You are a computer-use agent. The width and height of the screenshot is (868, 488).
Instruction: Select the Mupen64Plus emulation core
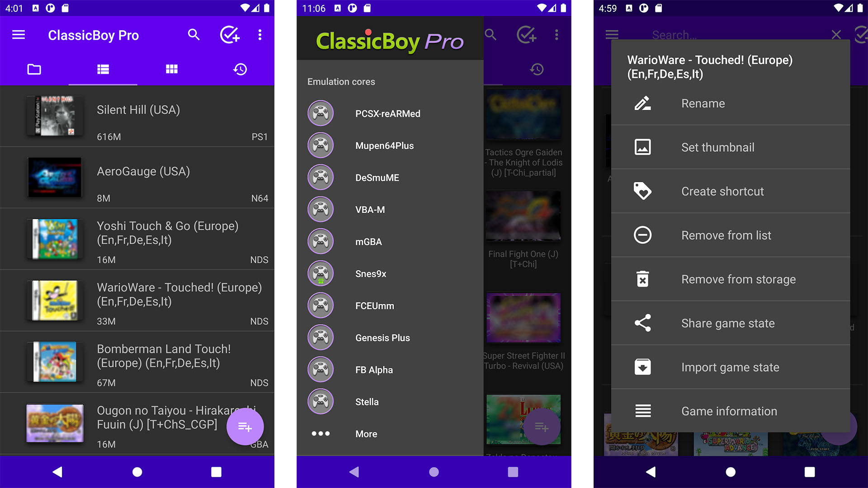[385, 145]
